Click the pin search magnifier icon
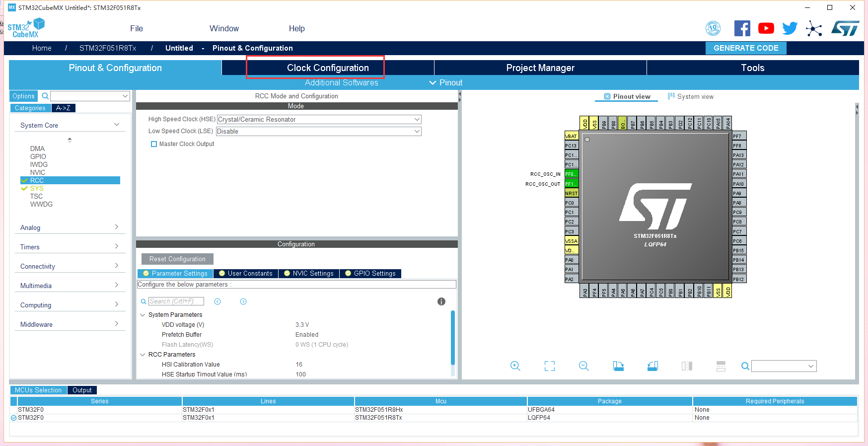The height and width of the screenshot is (446, 868). [x=745, y=366]
